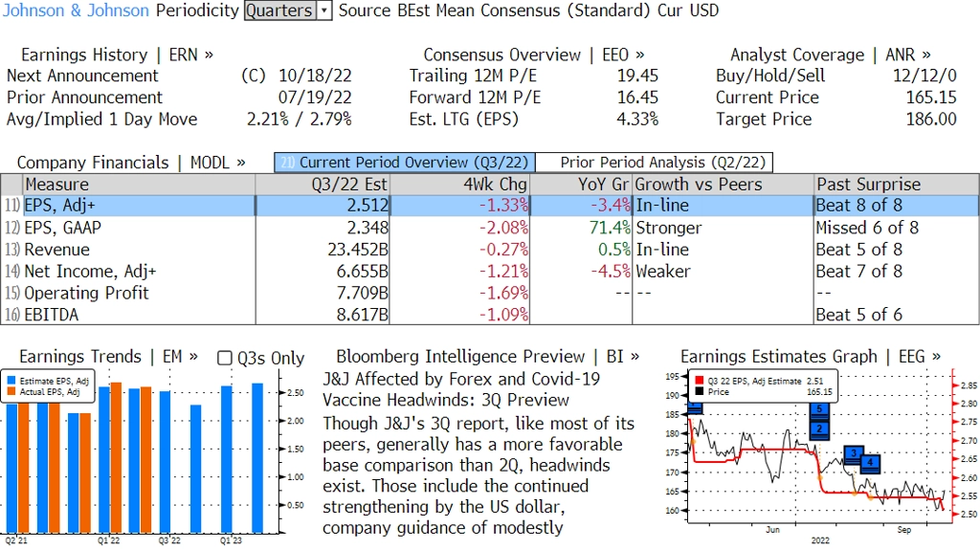Click the Measure column header
Viewport: 980px width, 549px height.
tap(139, 185)
